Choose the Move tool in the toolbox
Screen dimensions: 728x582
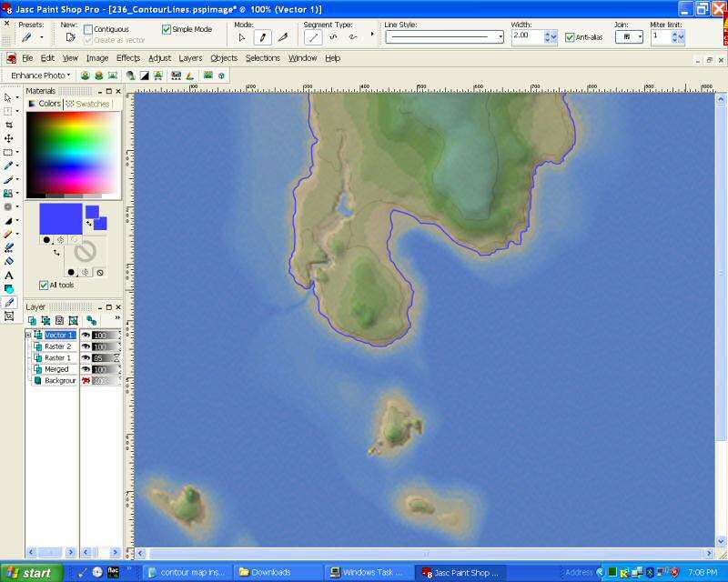click(9, 138)
